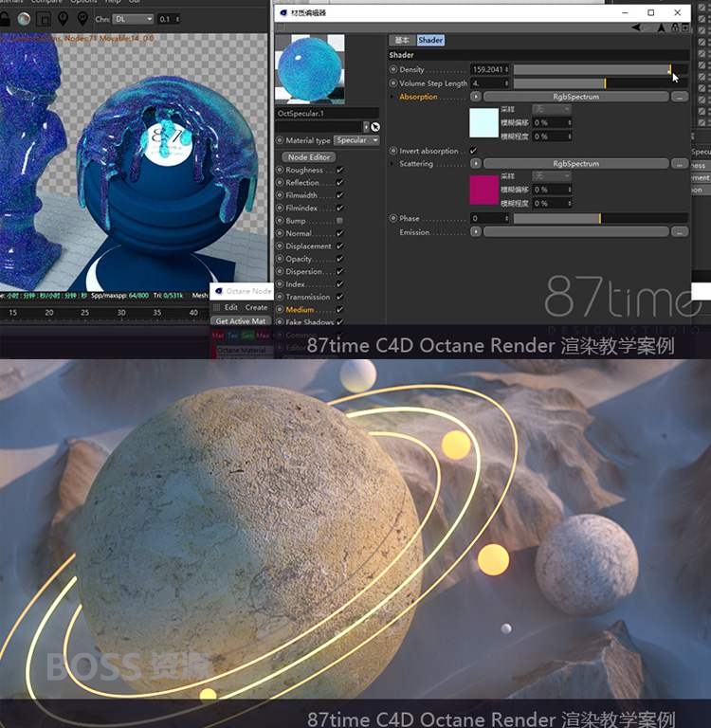The height and width of the screenshot is (728, 711).
Task: Toggle the Filmindex channel checkbox
Action: [x=340, y=208]
